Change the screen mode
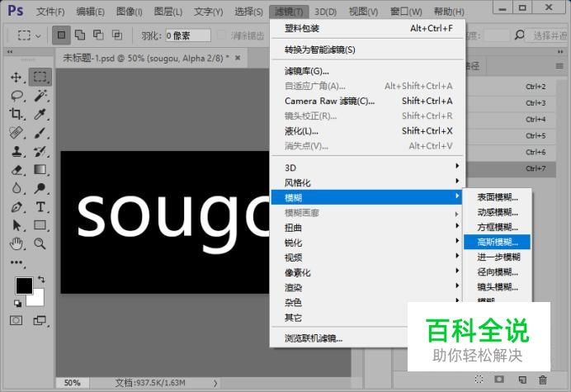The height and width of the screenshot is (392, 571). point(40,320)
